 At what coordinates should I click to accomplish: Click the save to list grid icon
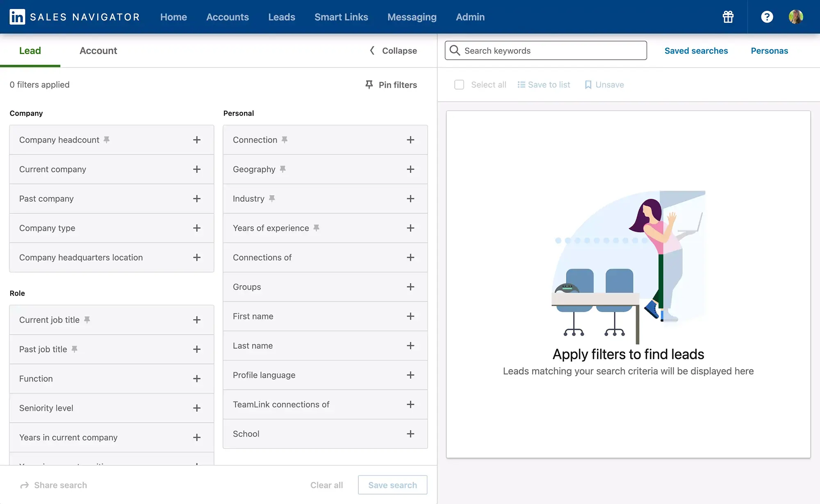coord(521,84)
